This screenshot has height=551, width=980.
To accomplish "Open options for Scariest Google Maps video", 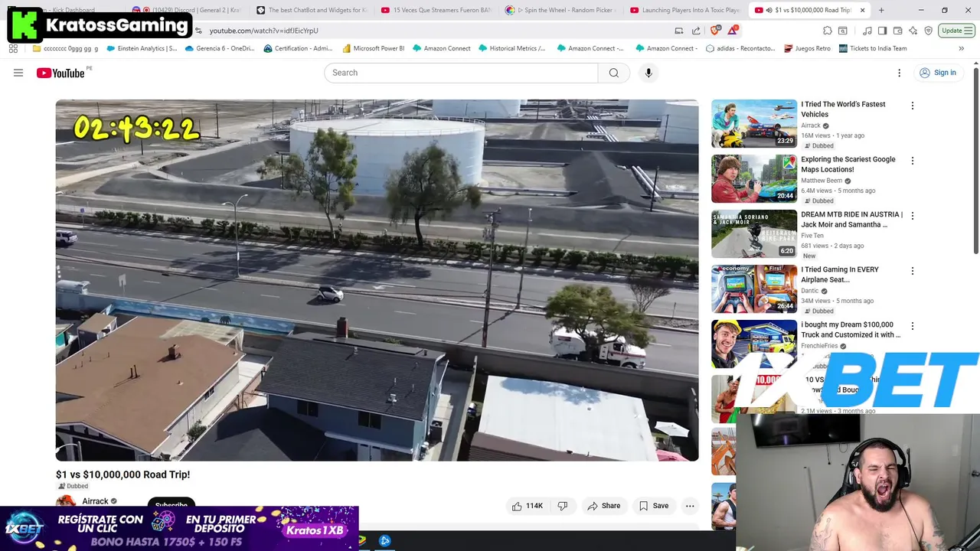I will [912, 161].
